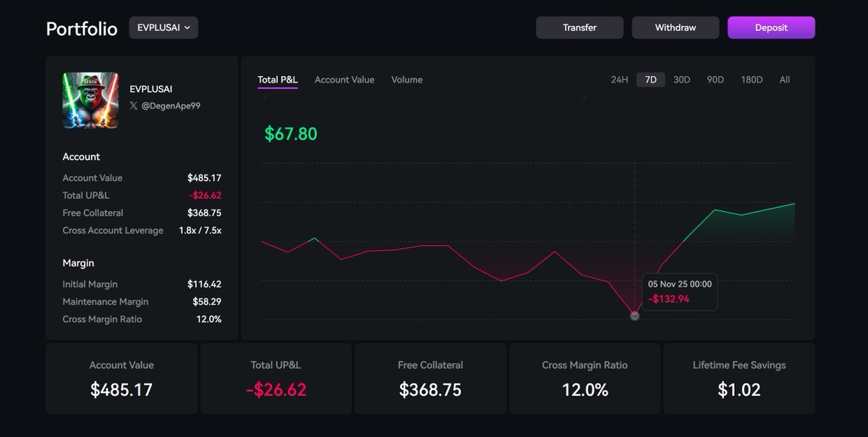Select the 24H time range

tap(619, 80)
